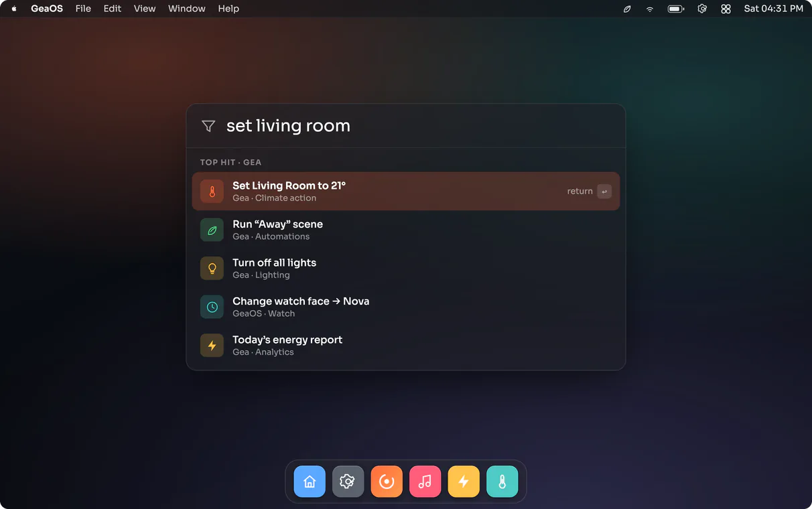Click the leaf icon of Away scene
This screenshot has height=509, width=812.
pyautogui.click(x=212, y=230)
